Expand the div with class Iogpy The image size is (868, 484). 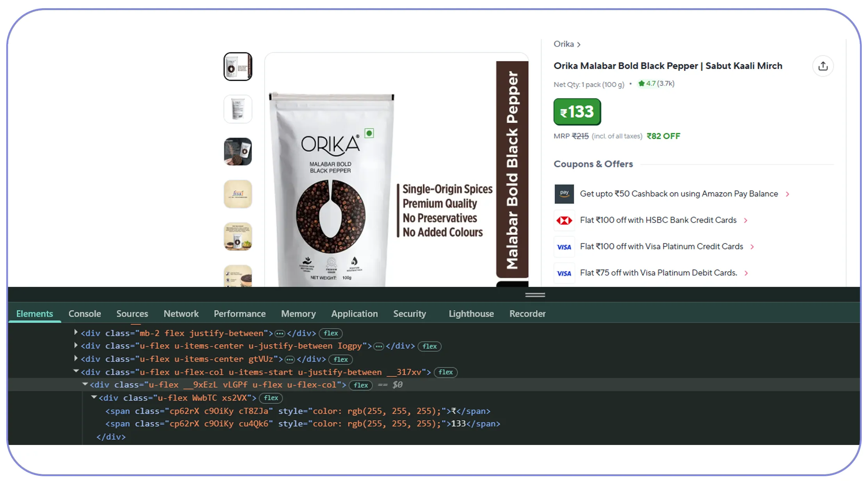[x=76, y=345]
